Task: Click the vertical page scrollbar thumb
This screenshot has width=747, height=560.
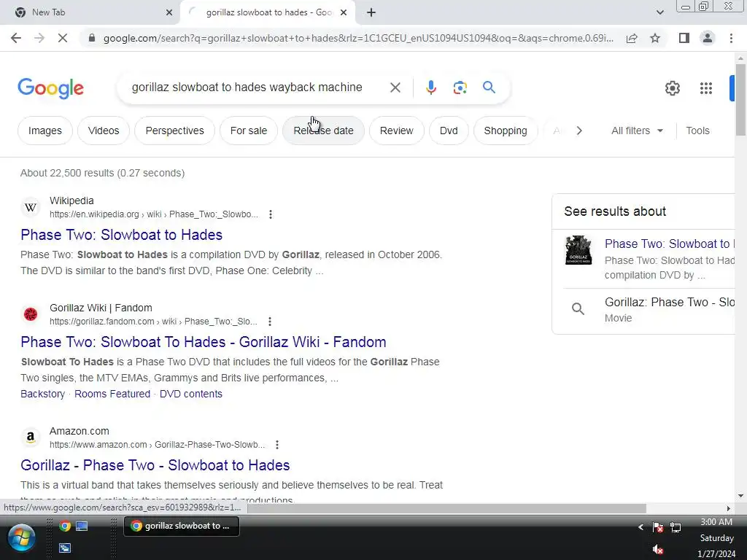Action: (x=740, y=99)
